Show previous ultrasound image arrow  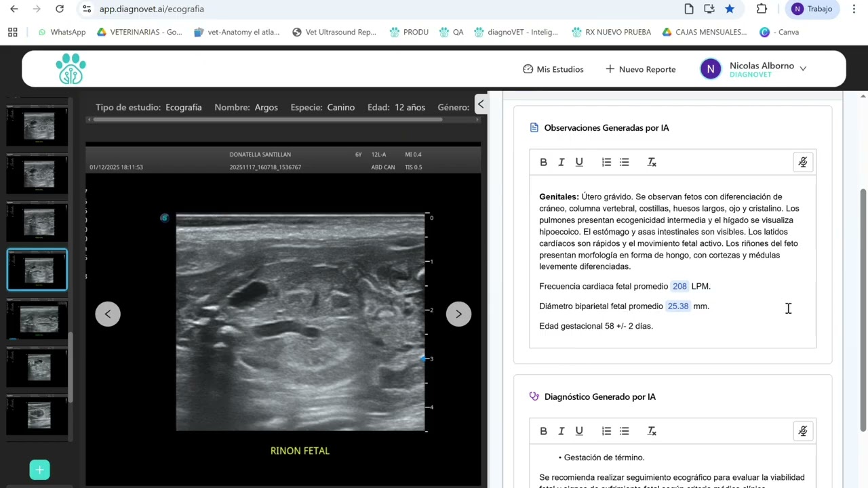coord(108,314)
